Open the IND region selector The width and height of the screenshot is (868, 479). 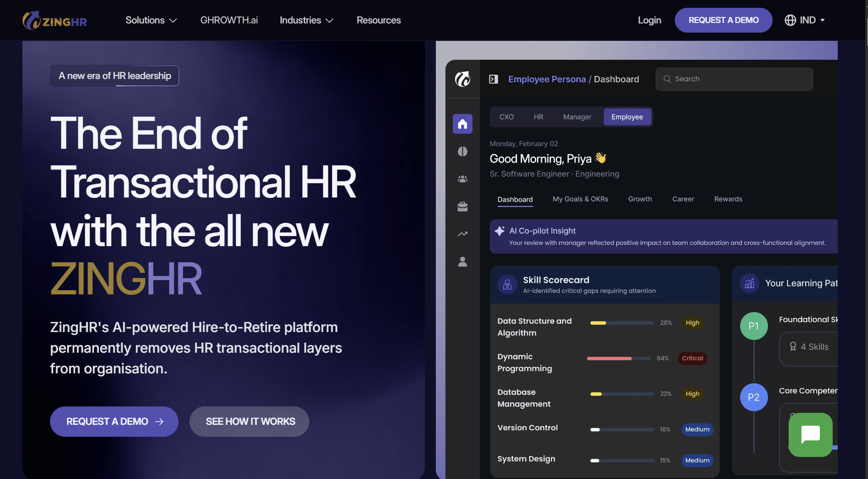tap(805, 20)
